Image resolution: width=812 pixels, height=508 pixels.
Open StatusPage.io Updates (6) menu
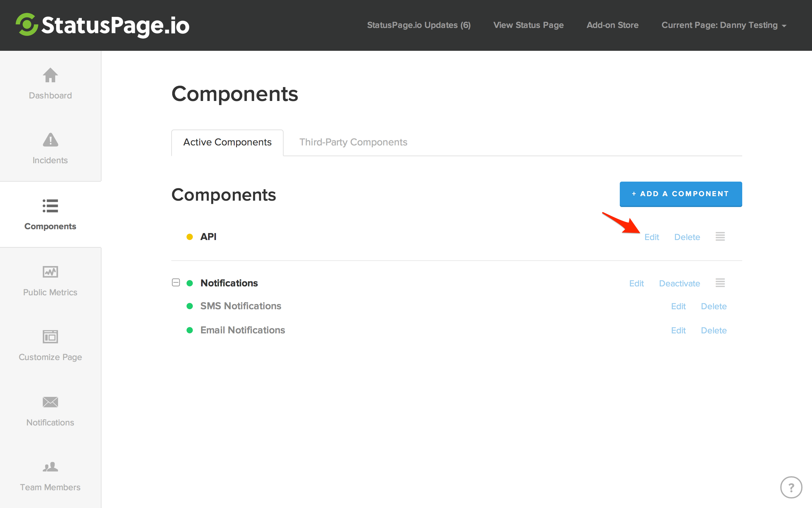(419, 25)
